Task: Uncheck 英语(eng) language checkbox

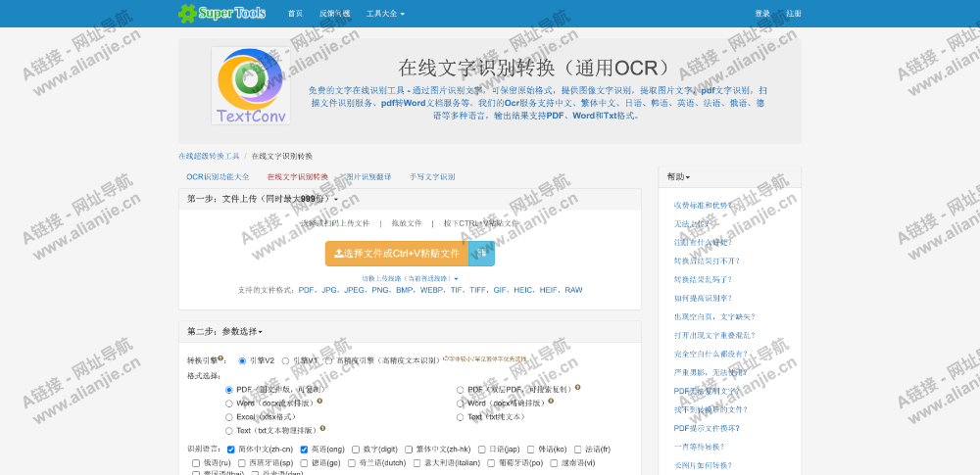Action: (305, 450)
